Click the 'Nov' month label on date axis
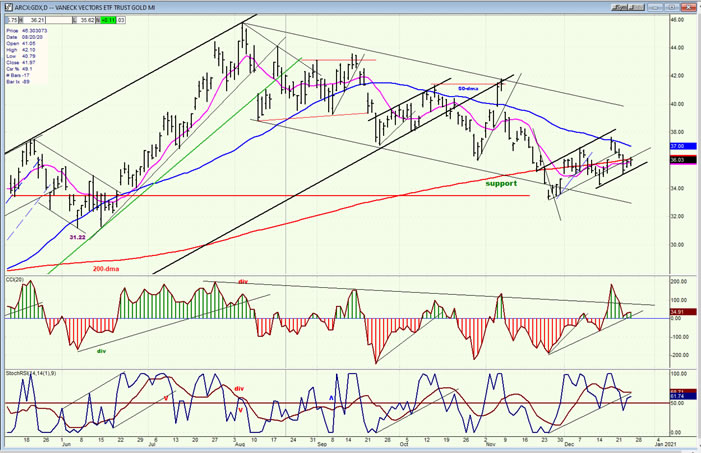The image size is (701, 453). coord(490,444)
